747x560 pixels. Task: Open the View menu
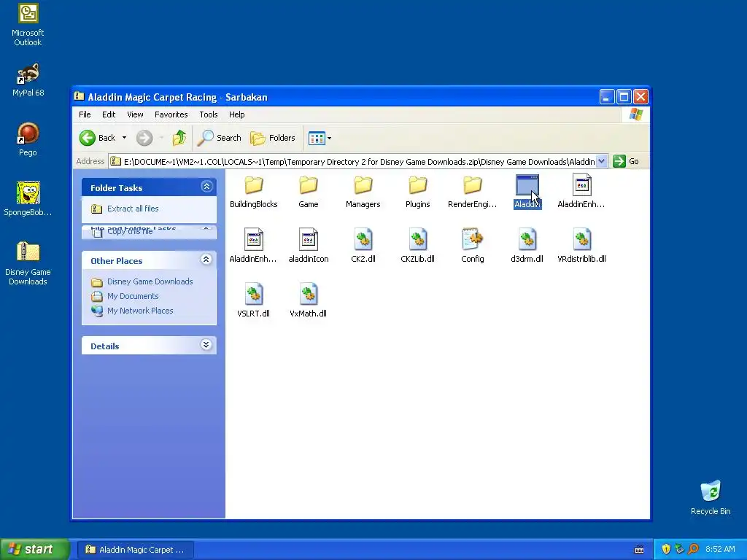(x=135, y=114)
